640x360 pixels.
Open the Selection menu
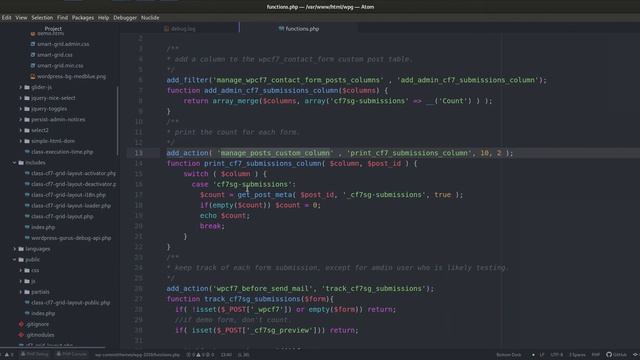42,18
